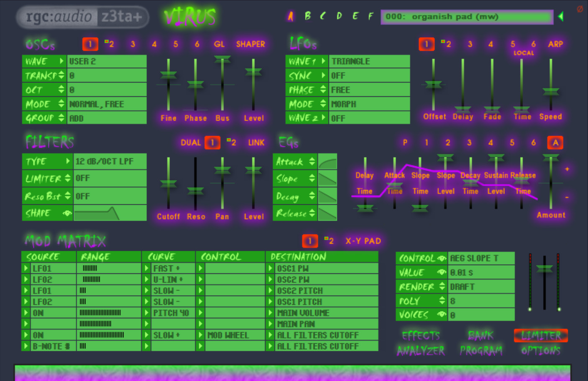Select the Decay envelope curve shape icon

[x=327, y=196]
